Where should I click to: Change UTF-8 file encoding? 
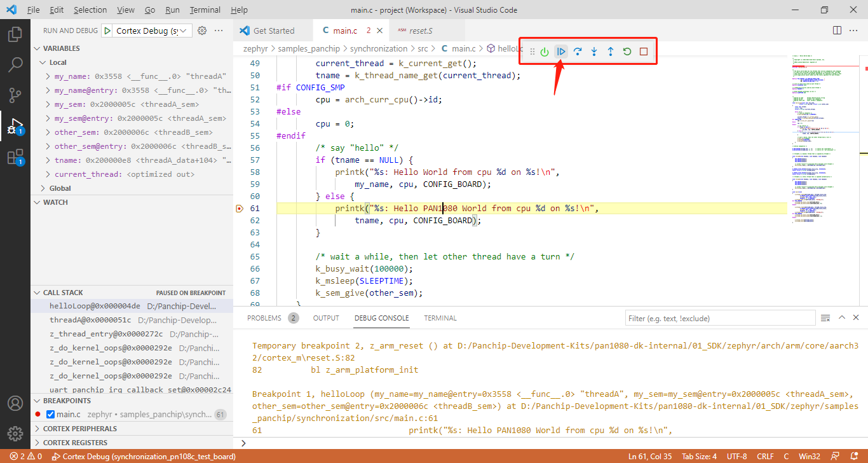[736, 457]
